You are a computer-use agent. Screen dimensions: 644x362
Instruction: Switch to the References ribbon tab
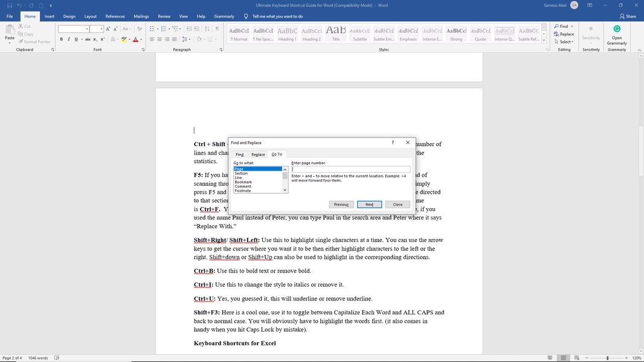coord(115,16)
